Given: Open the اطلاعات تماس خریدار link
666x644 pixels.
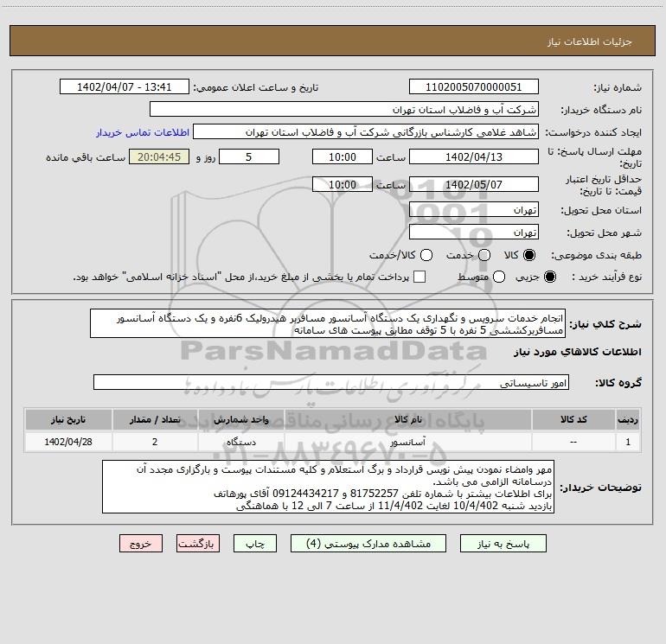Looking at the screenshot, I should [143, 132].
